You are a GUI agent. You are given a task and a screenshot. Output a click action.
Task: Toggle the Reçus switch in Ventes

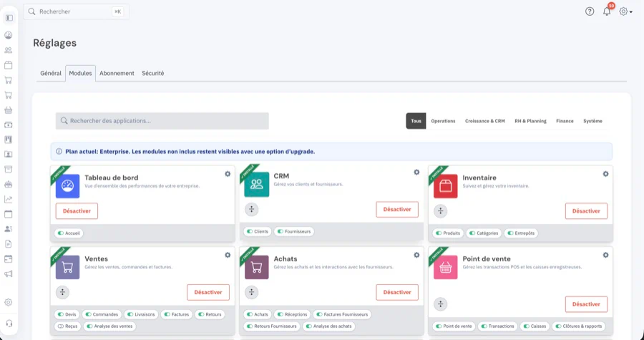tap(61, 326)
